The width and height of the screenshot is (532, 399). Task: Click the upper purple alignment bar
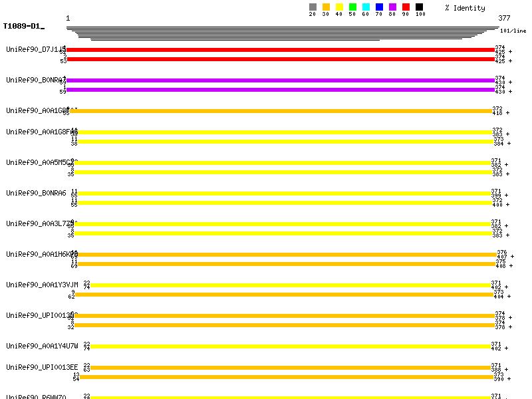tap(281, 80)
